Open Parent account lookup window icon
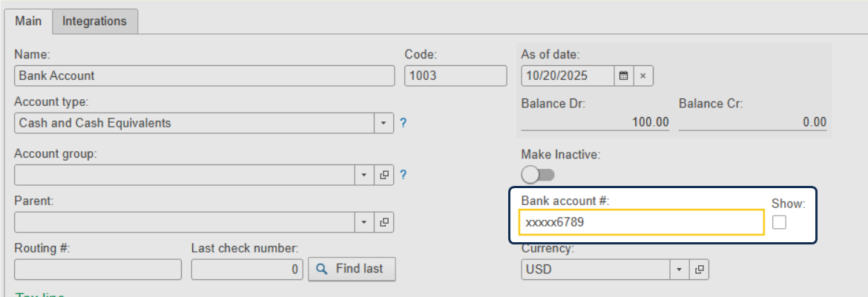868x297 pixels. click(x=384, y=221)
